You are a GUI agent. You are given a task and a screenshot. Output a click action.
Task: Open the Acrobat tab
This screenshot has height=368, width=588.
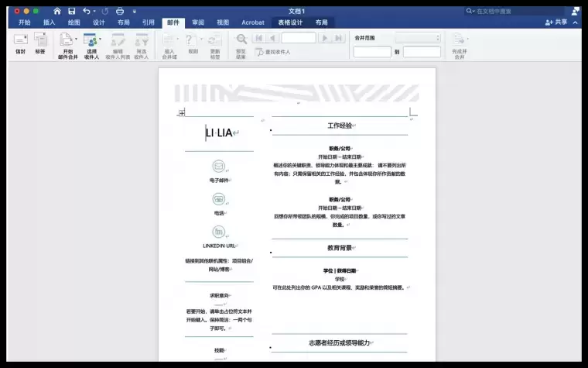click(253, 22)
